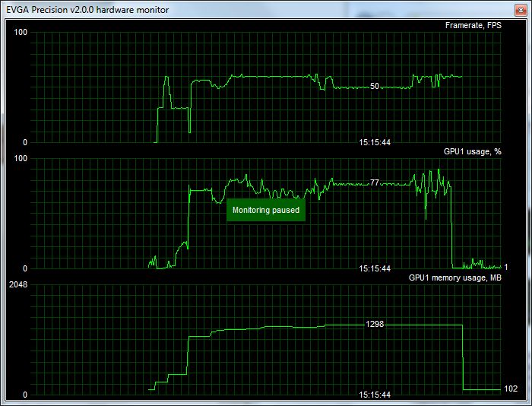Click the 2048 maximum axis label
This screenshot has height=406, width=532.
click(18, 285)
